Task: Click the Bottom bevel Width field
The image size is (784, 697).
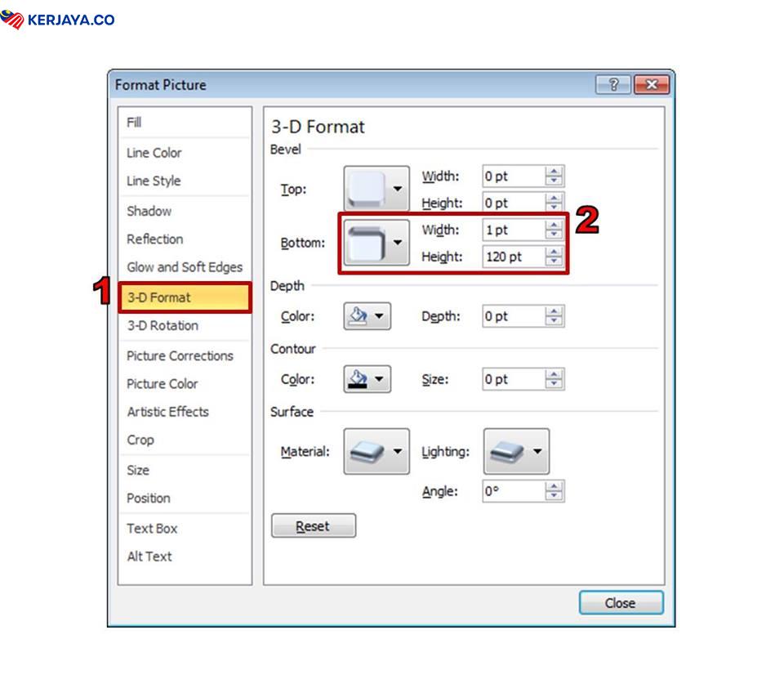Action: (x=514, y=230)
